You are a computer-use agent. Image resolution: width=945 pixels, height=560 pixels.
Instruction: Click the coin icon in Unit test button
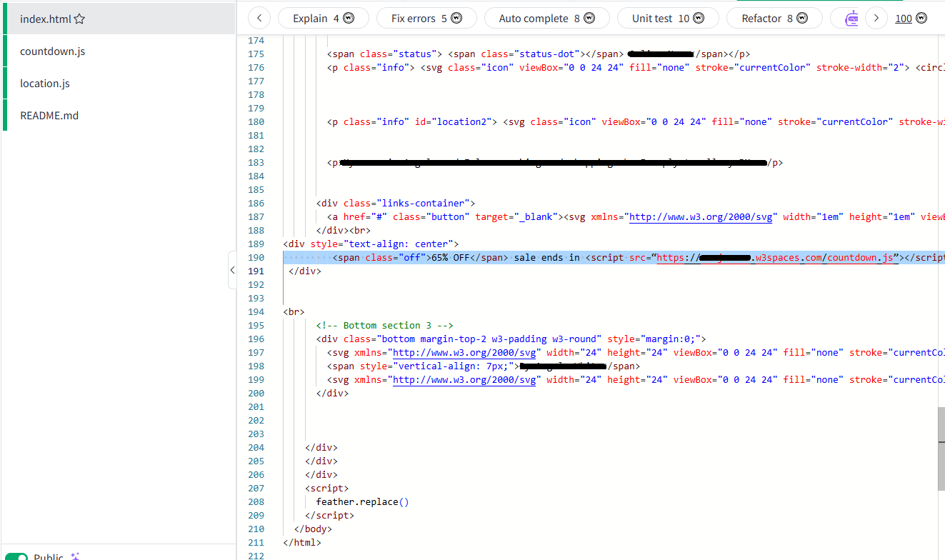click(x=699, y=19)
